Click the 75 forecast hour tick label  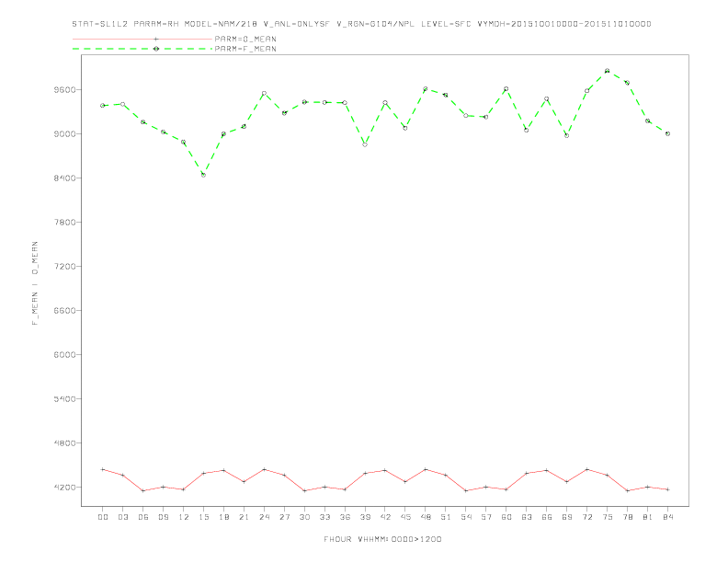[608, 517]
